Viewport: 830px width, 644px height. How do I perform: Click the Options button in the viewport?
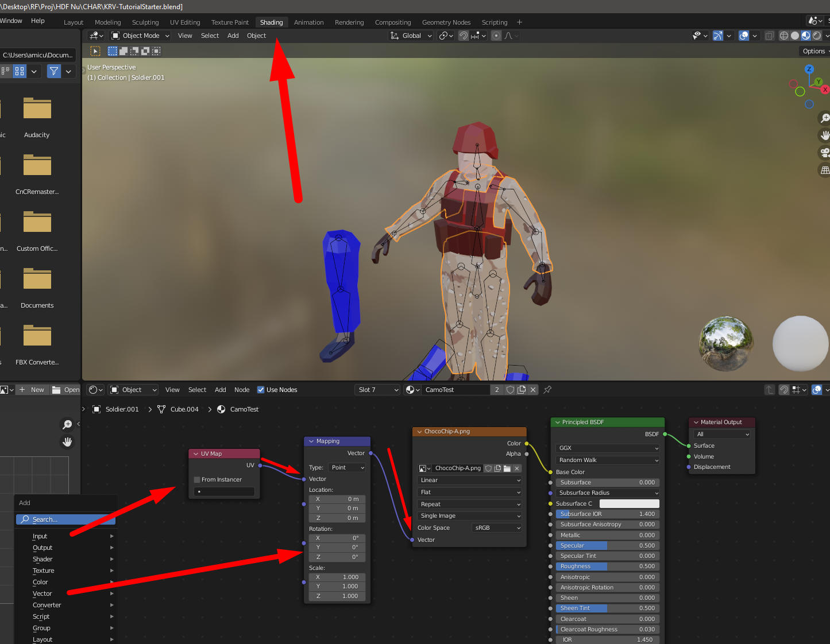(x=814, y=51)
